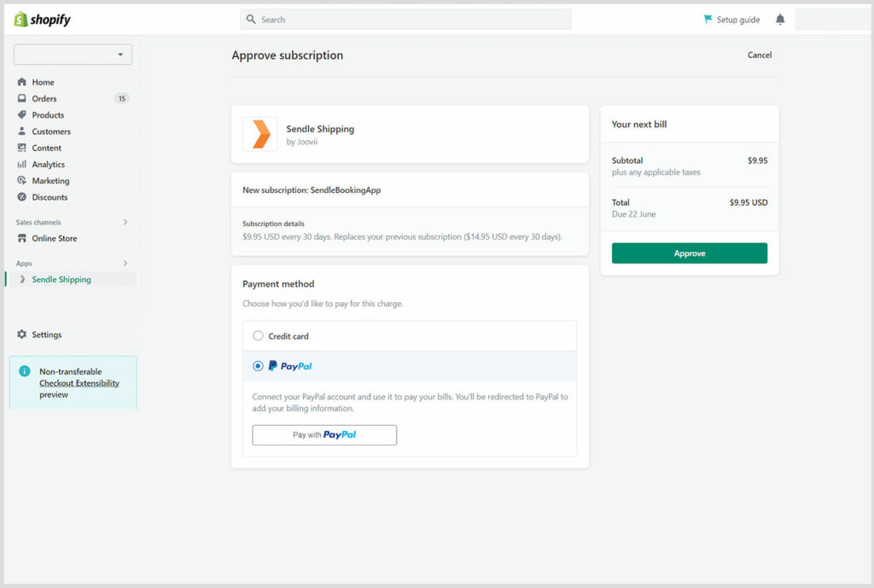Follow the Checkout Extensibility link
The image size is (874, 588).
point(79,383)
